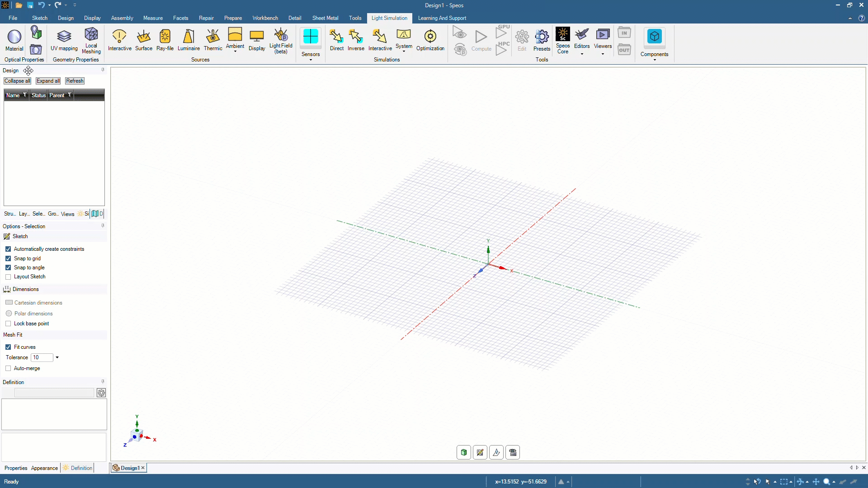Activate the zoom magnifier in the status bar
This screenshot has width=868, height=488.
[828, 482]
